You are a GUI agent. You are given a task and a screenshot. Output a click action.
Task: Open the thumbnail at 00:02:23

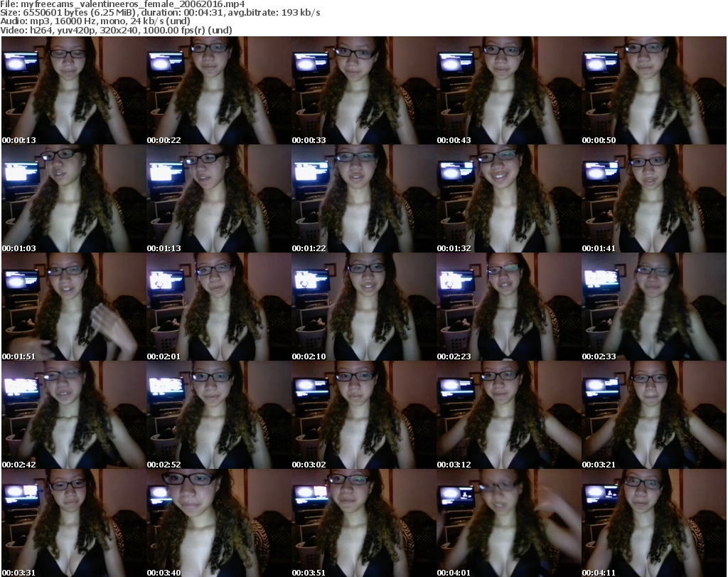coord(508,307)
